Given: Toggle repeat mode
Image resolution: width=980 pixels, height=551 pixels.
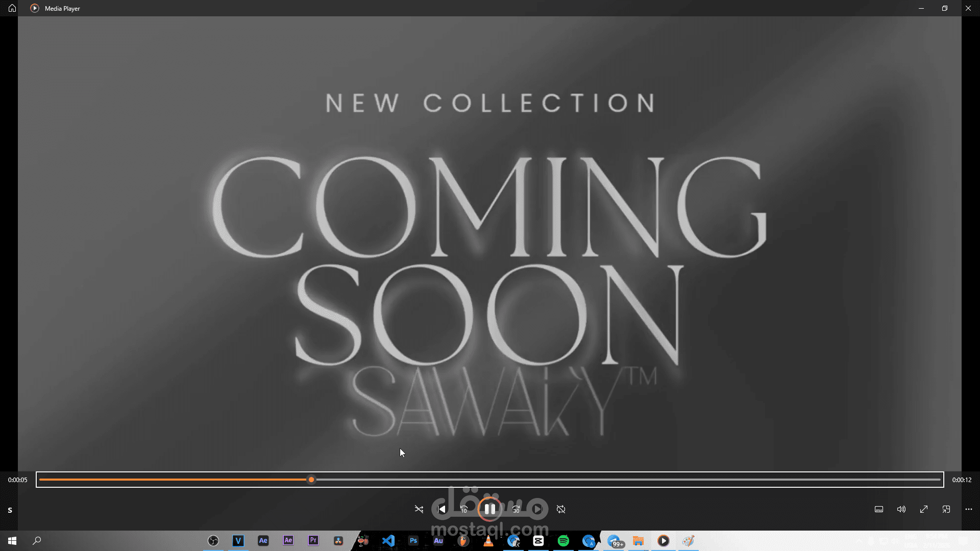Looking at the screenshot, I should point(561,509).
